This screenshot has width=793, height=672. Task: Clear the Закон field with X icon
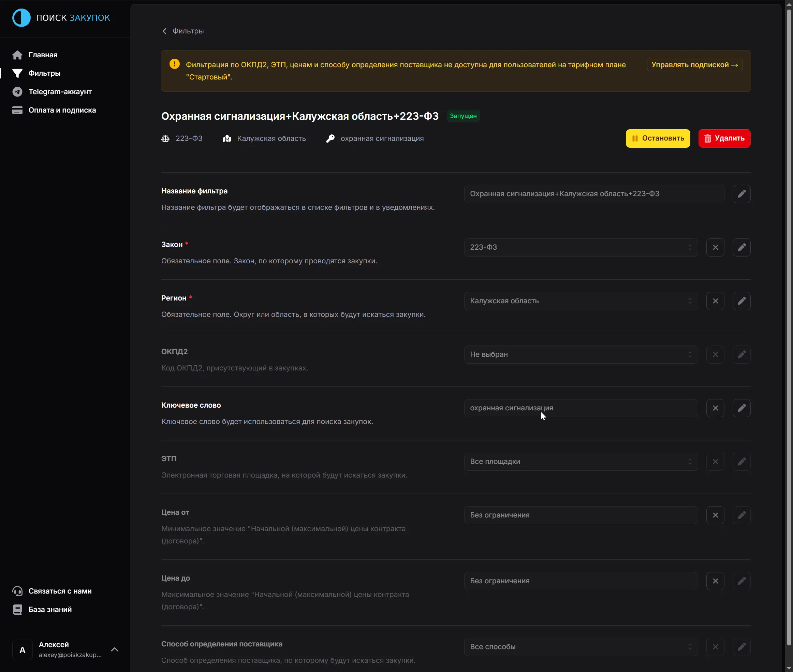[715, 248]
